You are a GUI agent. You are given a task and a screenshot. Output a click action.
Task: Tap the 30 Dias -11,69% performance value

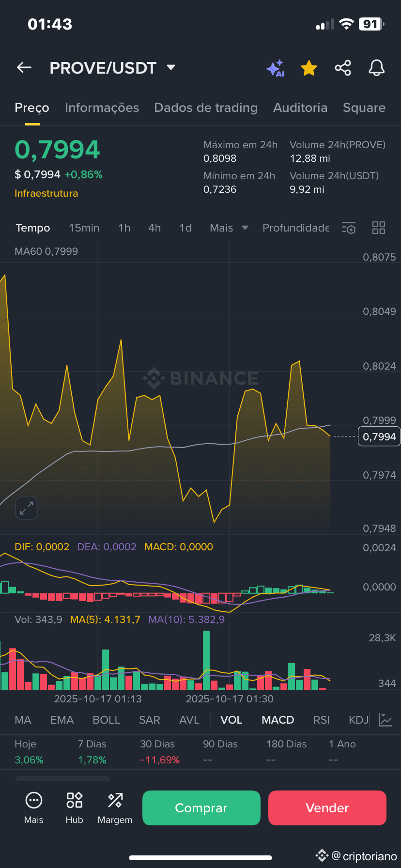click(x=160, y=760)
